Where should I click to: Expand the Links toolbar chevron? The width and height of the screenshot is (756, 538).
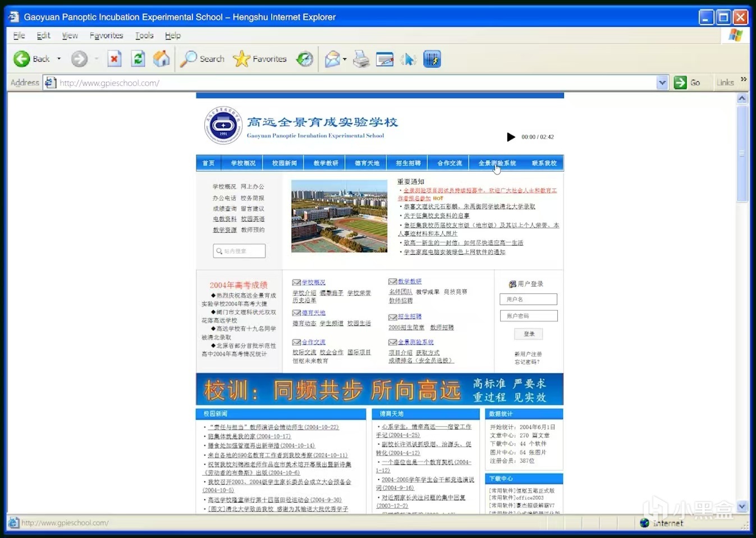(x=744, y=80)
